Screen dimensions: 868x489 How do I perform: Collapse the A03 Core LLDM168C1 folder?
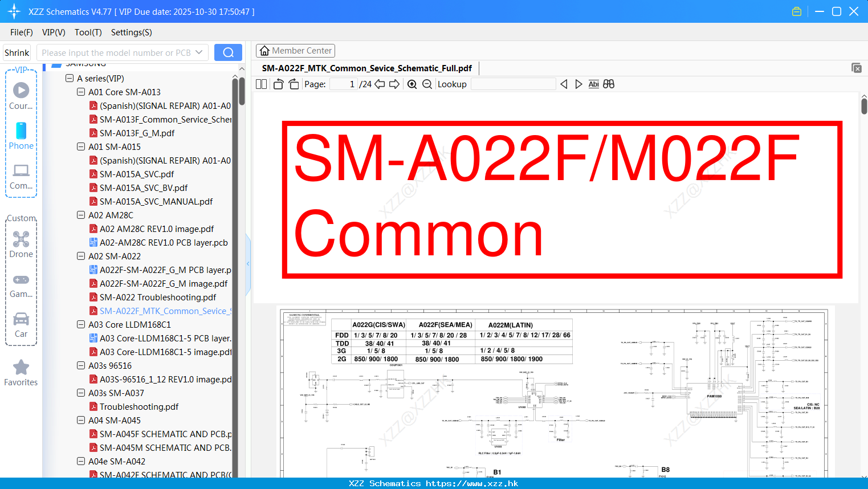81,324
